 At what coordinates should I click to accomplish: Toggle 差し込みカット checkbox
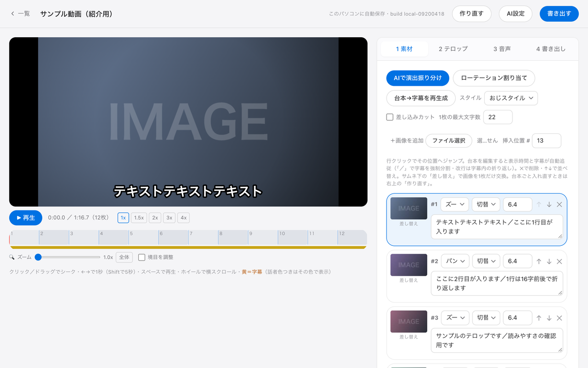click(x=390, y=117)
